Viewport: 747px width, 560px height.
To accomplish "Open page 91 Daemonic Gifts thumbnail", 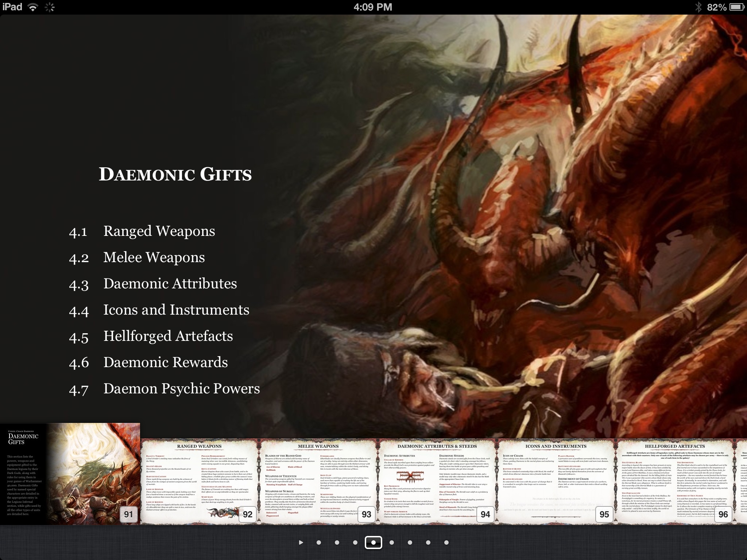I will 70,474.
